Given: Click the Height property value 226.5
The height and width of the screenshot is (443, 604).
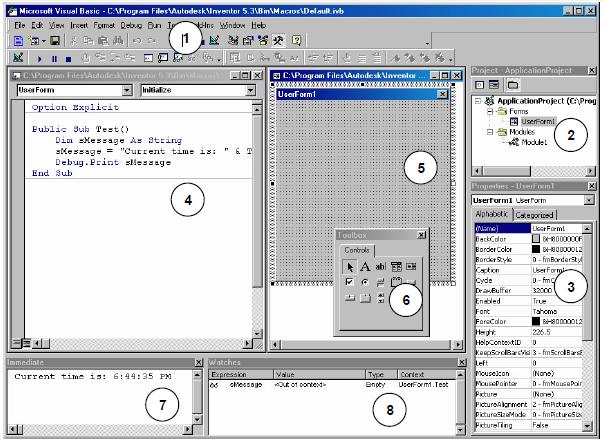Looking at the screenshot, I should tap(557, 332).
